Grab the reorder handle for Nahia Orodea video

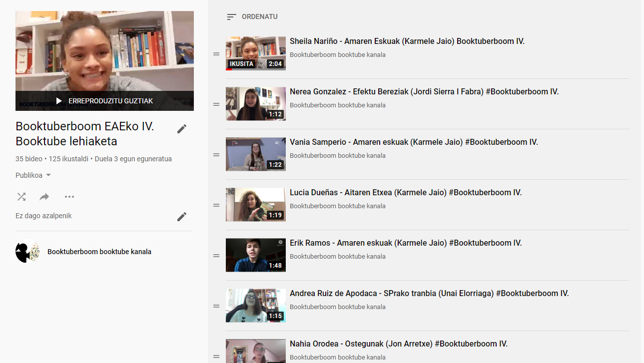(x=216, y=357)
